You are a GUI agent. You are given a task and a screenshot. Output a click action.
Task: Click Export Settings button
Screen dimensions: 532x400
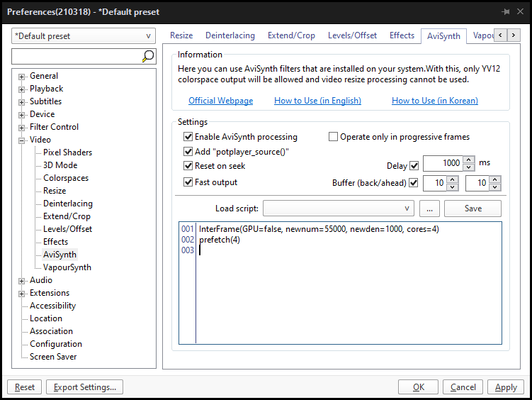[x=84, y=387]
